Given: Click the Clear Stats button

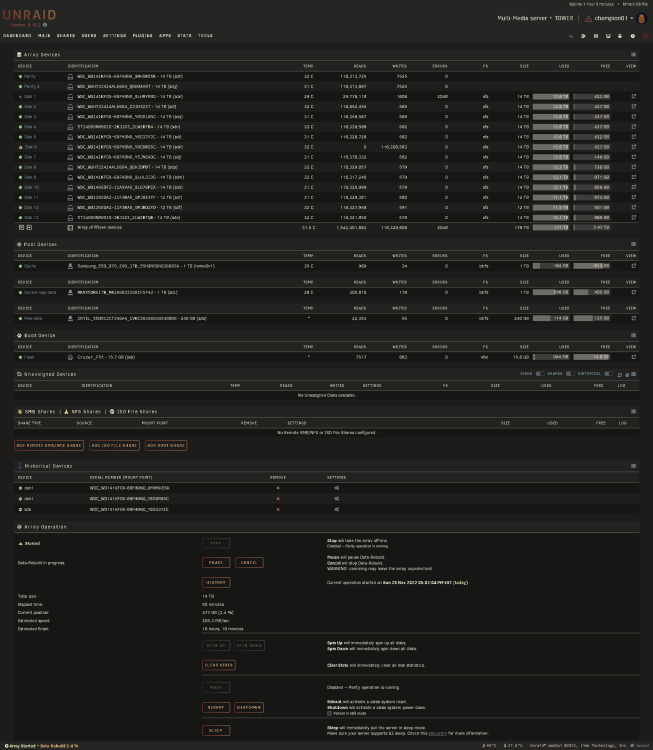Looking at the screenshot, I should pos(219,665).
